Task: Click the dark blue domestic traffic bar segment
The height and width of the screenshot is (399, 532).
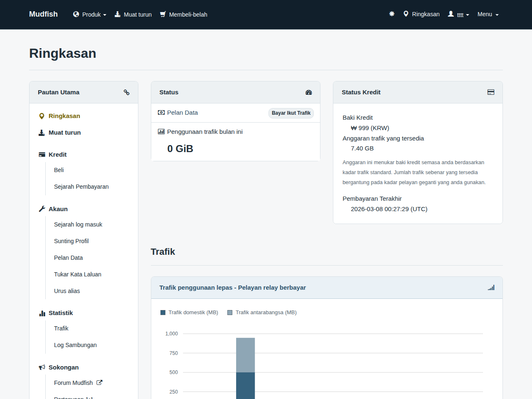Action: [246, 386]
